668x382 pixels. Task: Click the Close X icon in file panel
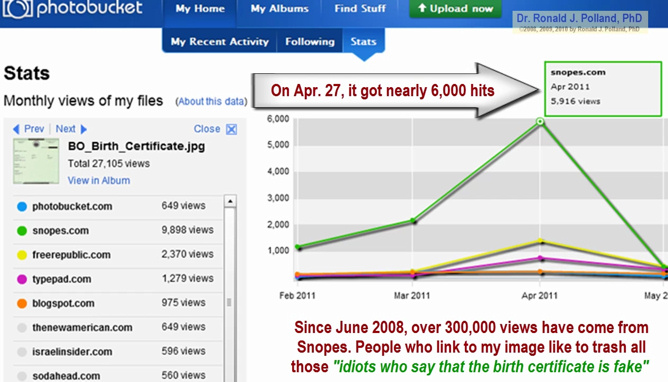231,129
